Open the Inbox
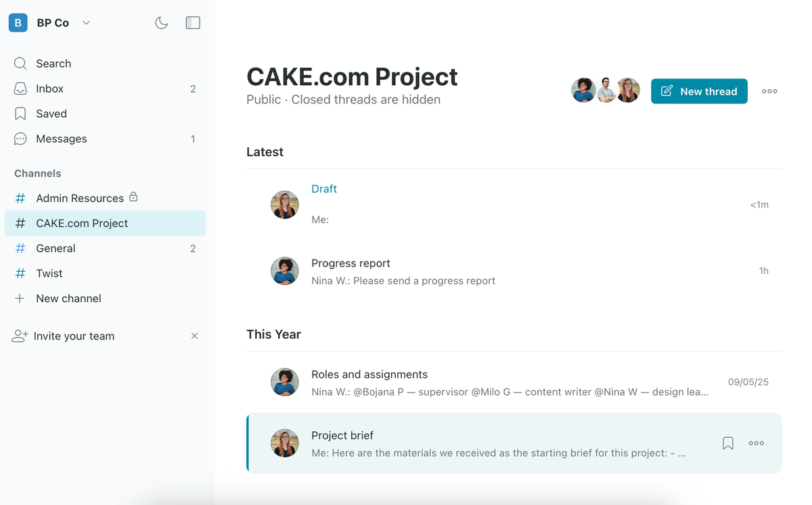The image size is (812, 505). (x=49, y=89)
